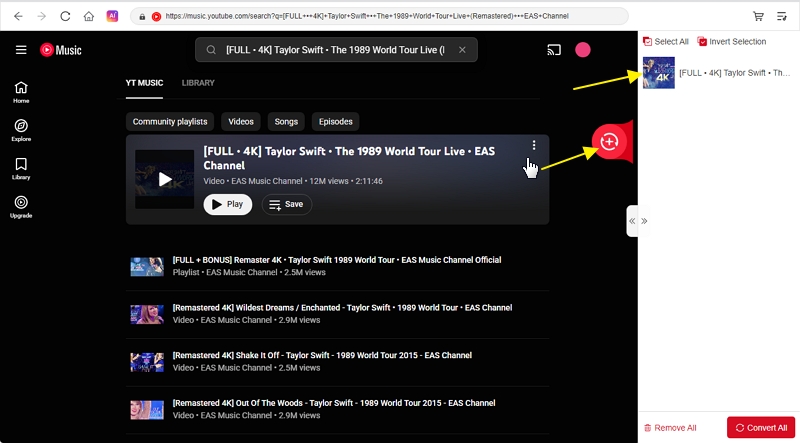The width and height of the screenshot is (800, 443).
Task: Click the address bar URL field
Action: (x=379, y=16)
